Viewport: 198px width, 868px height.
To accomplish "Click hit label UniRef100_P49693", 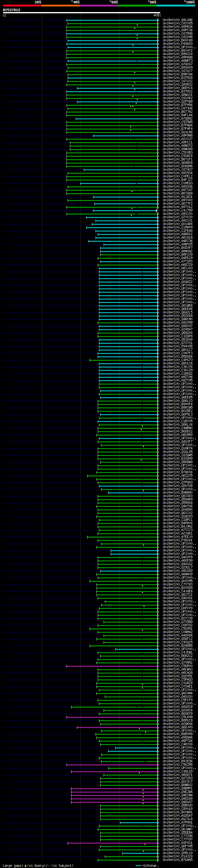I will point(178,44).
